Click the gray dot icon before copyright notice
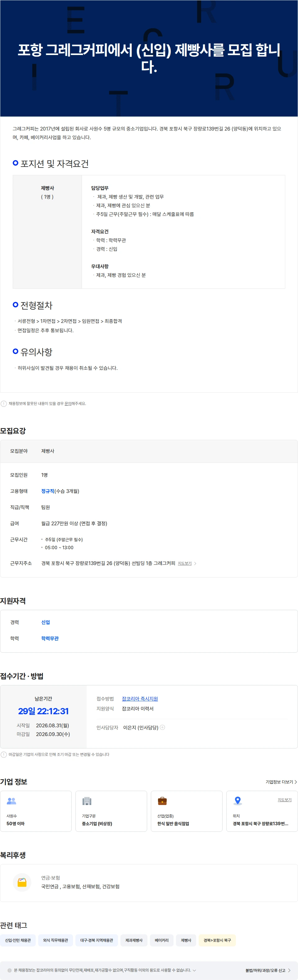 pyautogui.click(x=10, y=970)
